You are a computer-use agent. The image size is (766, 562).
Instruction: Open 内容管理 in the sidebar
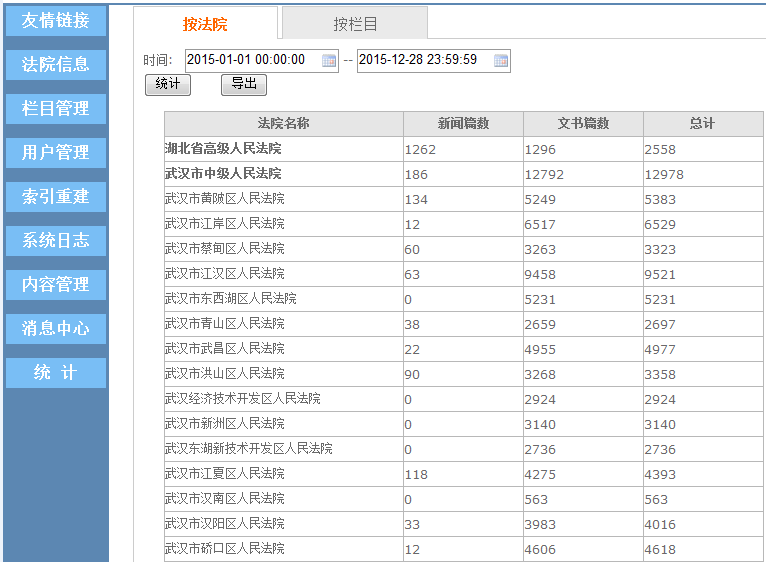(x=56, y=285)
